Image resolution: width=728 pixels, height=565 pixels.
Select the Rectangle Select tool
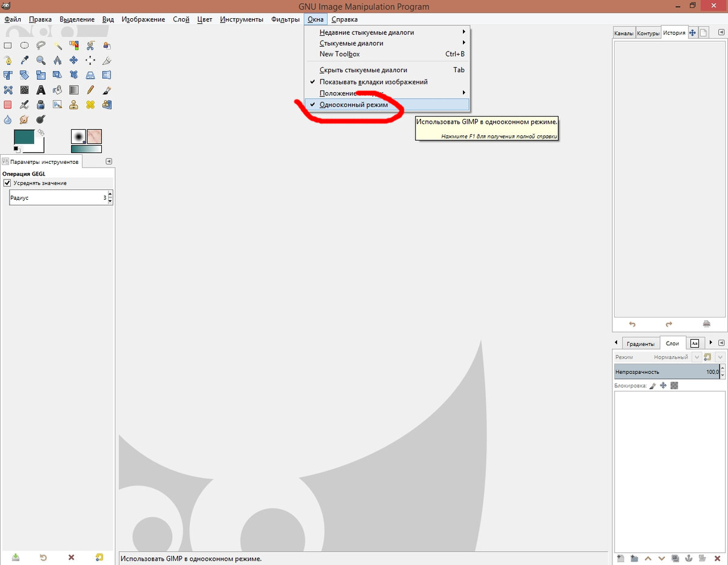click(8, 45)
